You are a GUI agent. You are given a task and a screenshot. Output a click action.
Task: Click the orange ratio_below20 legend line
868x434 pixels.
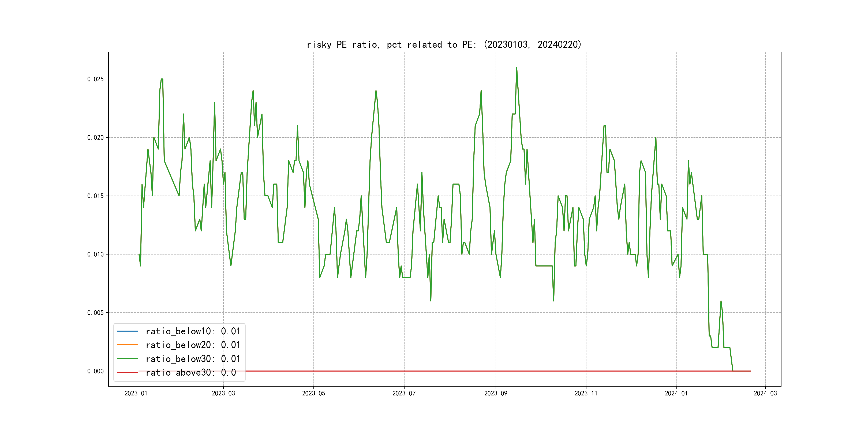point(127,345)
